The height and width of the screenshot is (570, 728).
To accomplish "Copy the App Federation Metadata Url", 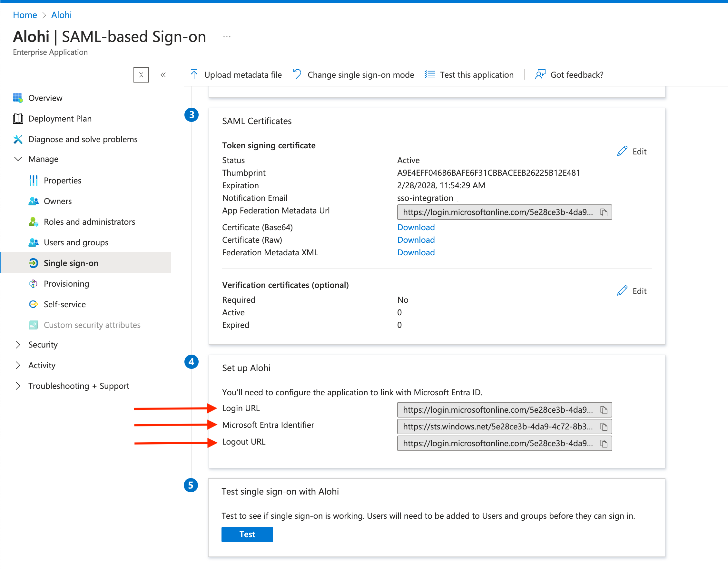I will point(604,212).
